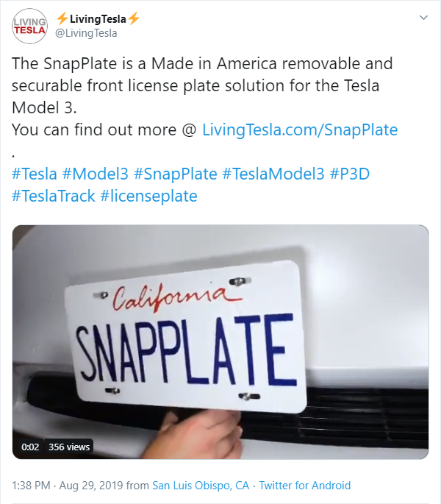441x504 pixels.
Task: Click the 0:02 video duration badge
Action: coord(30,447)
